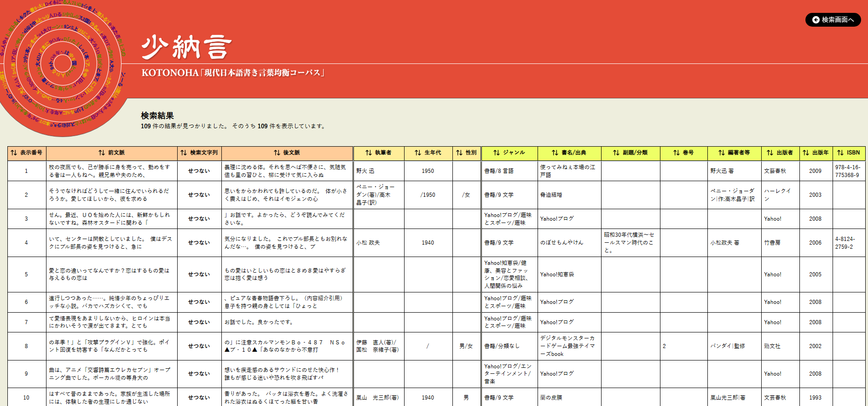Sort by 性別 column arrows icon
Viewport: 868px width, 406px height.
click(459, 153)
